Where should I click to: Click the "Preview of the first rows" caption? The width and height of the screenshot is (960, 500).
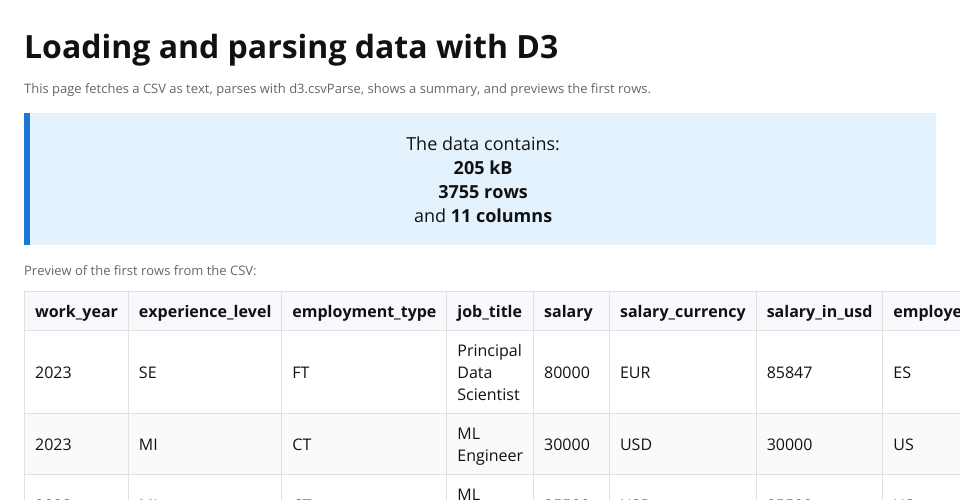pos(140,271)
